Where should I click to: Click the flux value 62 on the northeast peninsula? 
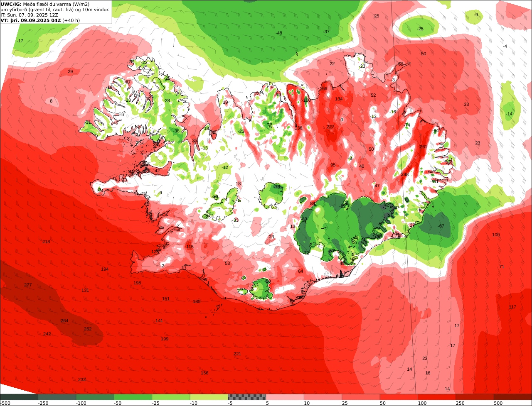401,64
